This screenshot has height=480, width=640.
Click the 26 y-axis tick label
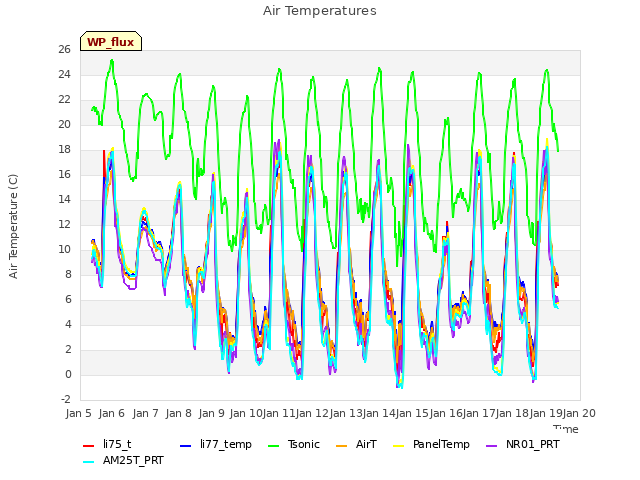(x=64, y=50)
